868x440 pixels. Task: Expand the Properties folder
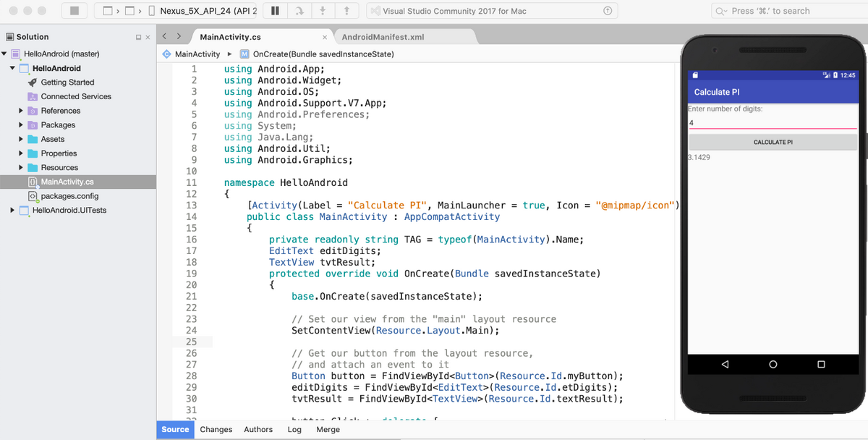pyautogui.click(x=21, y=153)
